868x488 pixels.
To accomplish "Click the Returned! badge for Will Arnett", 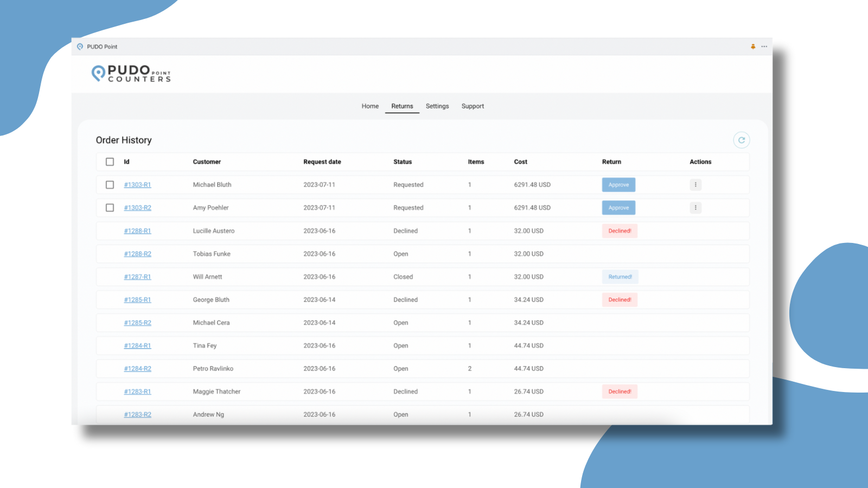I will [620, 277].
